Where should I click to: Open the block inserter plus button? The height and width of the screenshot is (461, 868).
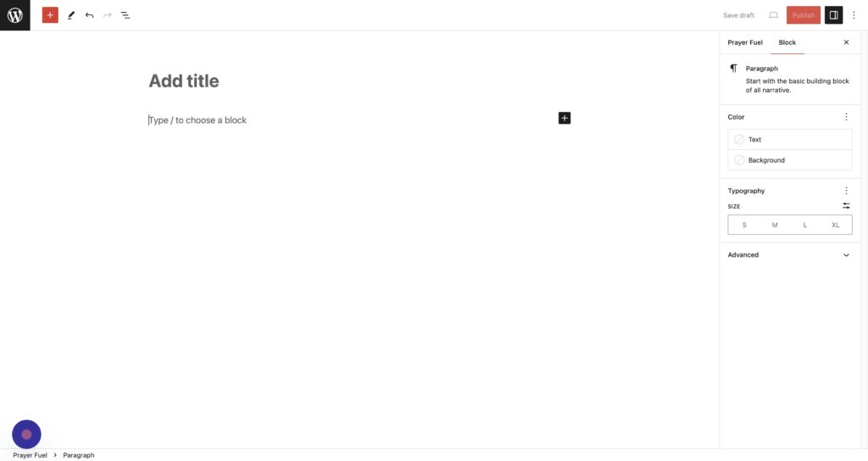50,15
